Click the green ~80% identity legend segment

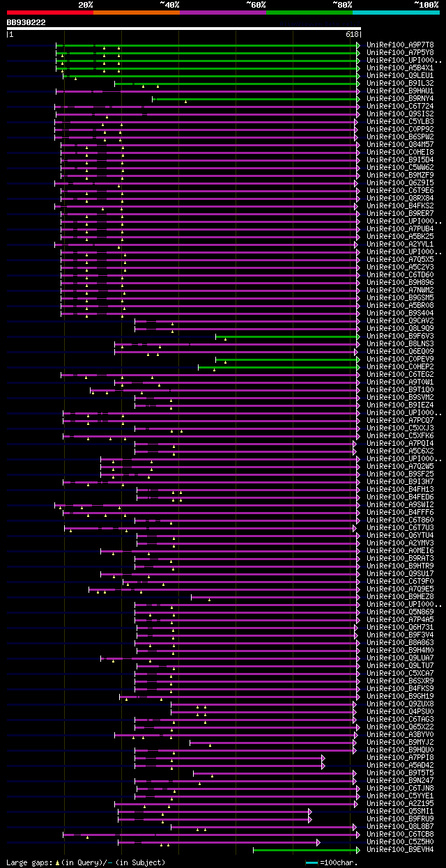309,13
